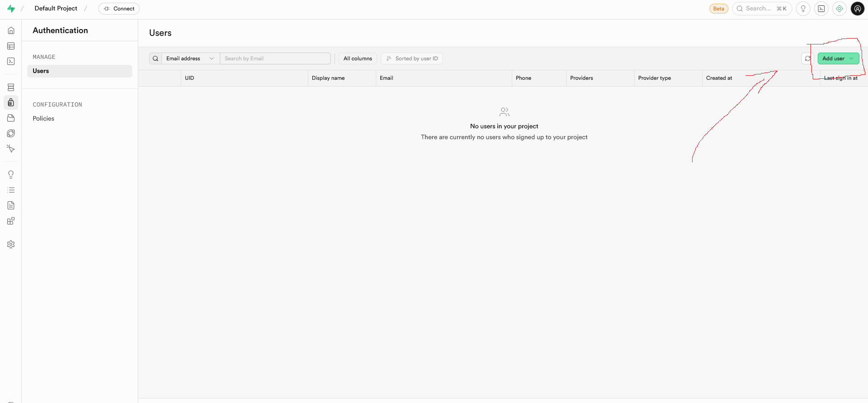
Task: Click the Phone column header
Action: [539, 78]
